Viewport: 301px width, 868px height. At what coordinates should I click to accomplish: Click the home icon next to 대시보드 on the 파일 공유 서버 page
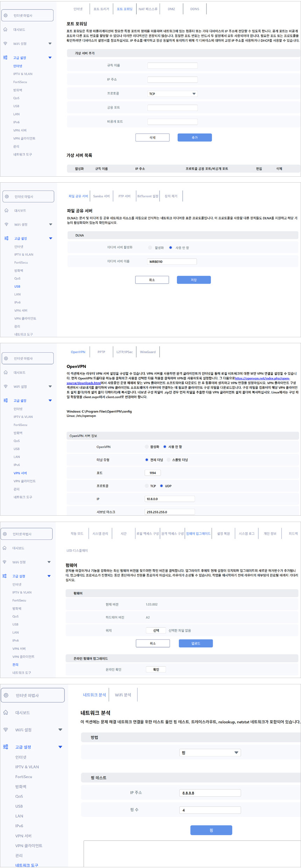[x=6, y=210]
